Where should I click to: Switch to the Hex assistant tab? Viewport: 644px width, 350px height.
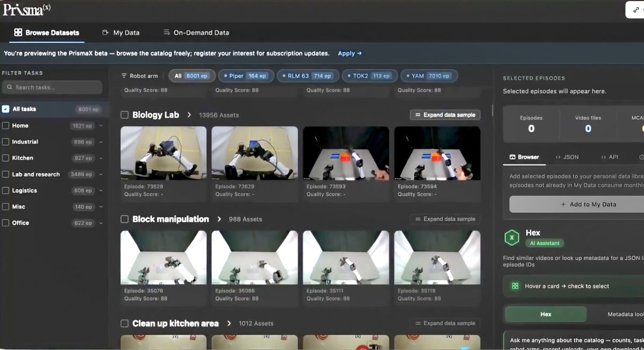click(x=546, y=314)
